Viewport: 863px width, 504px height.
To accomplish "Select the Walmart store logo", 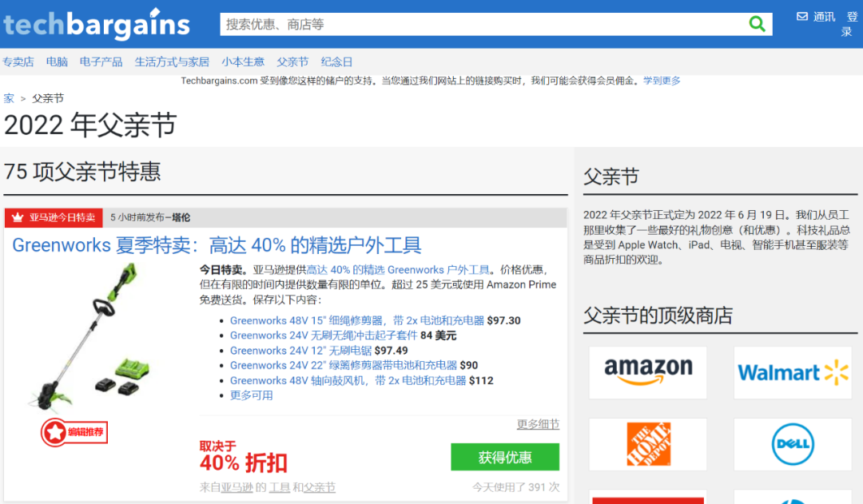I will (x=792, y=372).
